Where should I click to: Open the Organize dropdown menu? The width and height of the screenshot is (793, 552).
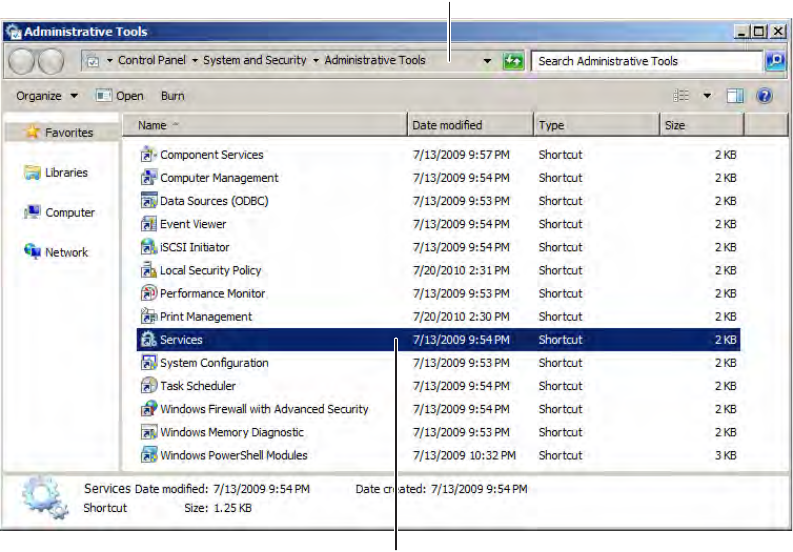tap(47, 96)
